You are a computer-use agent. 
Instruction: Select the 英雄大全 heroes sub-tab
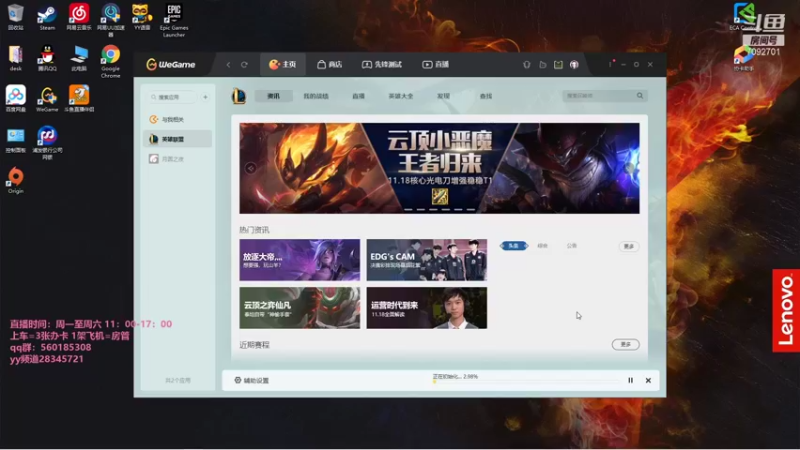[401, 96]
